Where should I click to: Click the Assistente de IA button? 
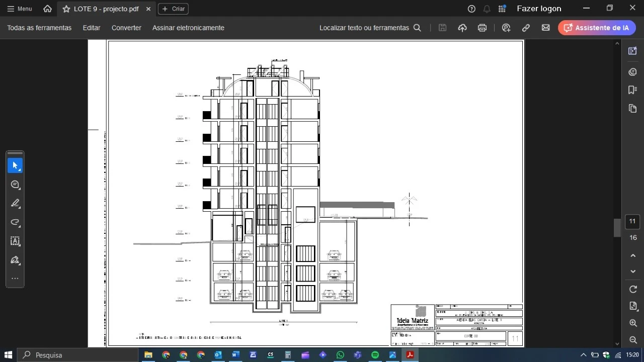(x=596, y=28)
